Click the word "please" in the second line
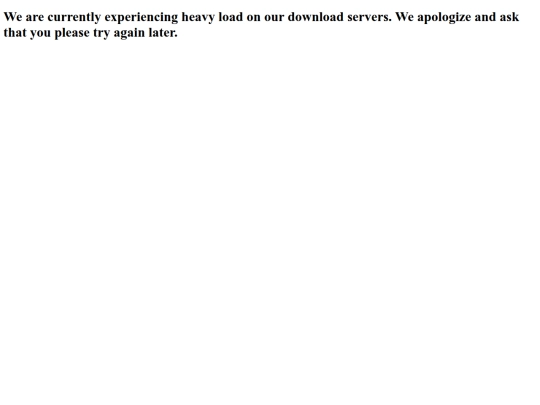Screen dimensions: 540x405 [x=72, y=34]
